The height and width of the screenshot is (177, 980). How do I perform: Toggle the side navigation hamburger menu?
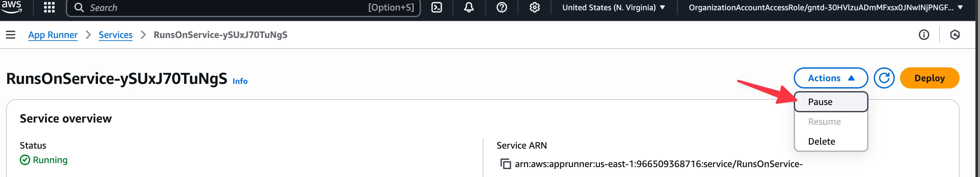[x=11, y=35]
